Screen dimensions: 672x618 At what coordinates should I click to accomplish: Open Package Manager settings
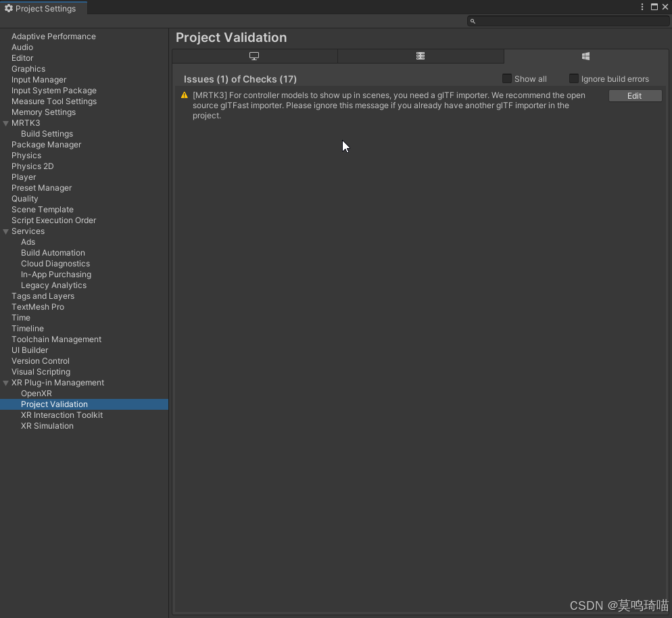click(x=46, y=145)
